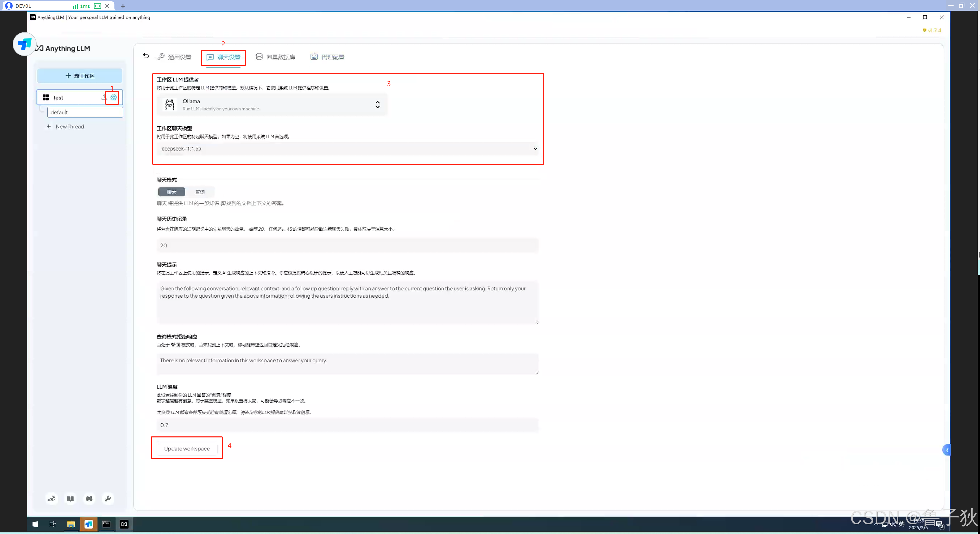Viewport: 980px width, 534px height.
Task: Switch chat mode to 查询
Action: pyautogui.click(x=200, y=192)
